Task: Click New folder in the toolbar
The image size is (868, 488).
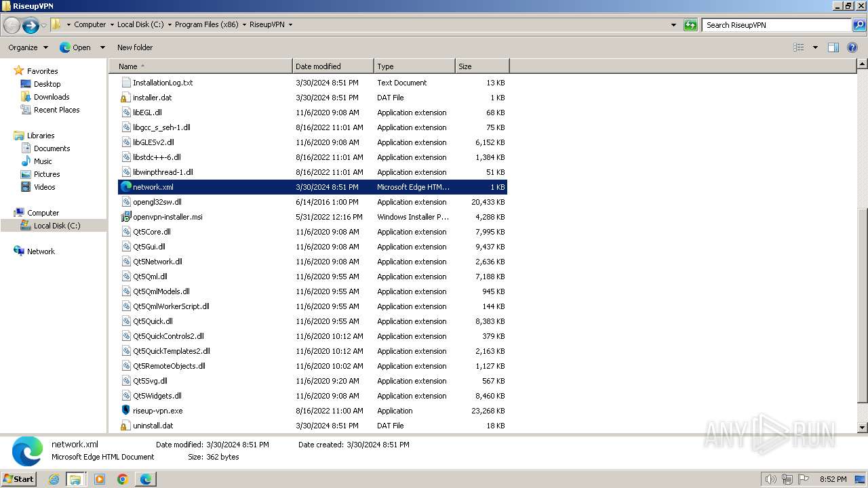Action: [x=135, y=47]
